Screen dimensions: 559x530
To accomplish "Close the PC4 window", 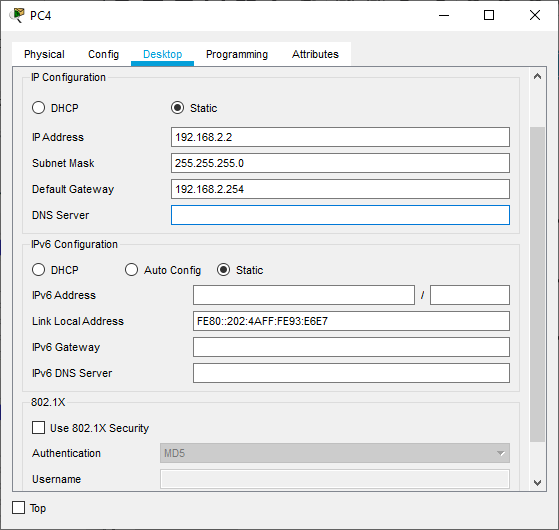I will coord(535,15).
